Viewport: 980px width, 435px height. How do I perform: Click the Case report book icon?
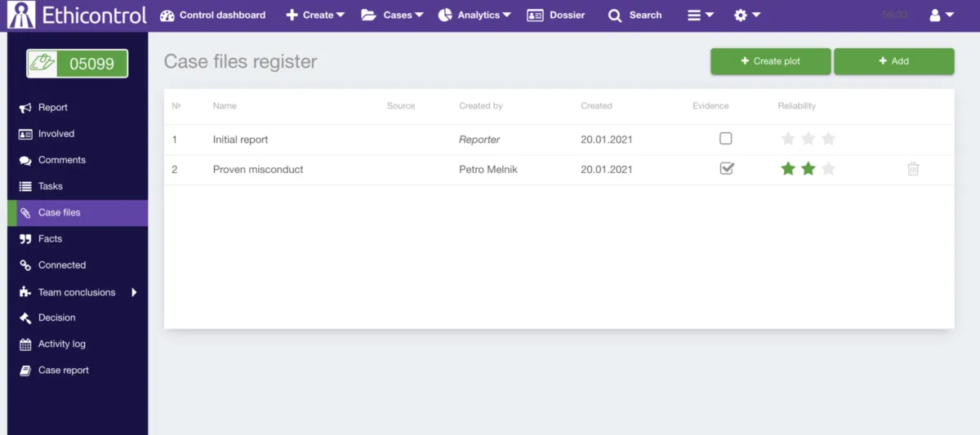tap(24, 371)
